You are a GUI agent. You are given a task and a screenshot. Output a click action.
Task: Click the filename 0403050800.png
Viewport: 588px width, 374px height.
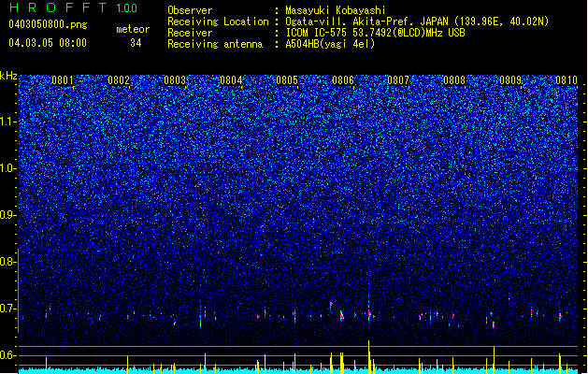pos(48,24)
